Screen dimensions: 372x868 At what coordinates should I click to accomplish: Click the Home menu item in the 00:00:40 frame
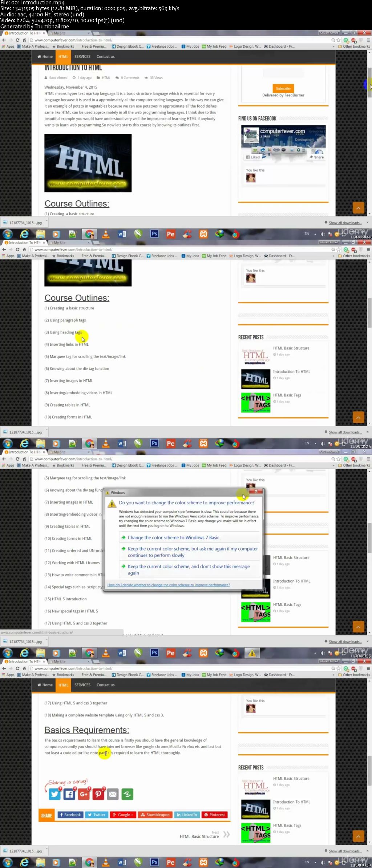(45, 57)
